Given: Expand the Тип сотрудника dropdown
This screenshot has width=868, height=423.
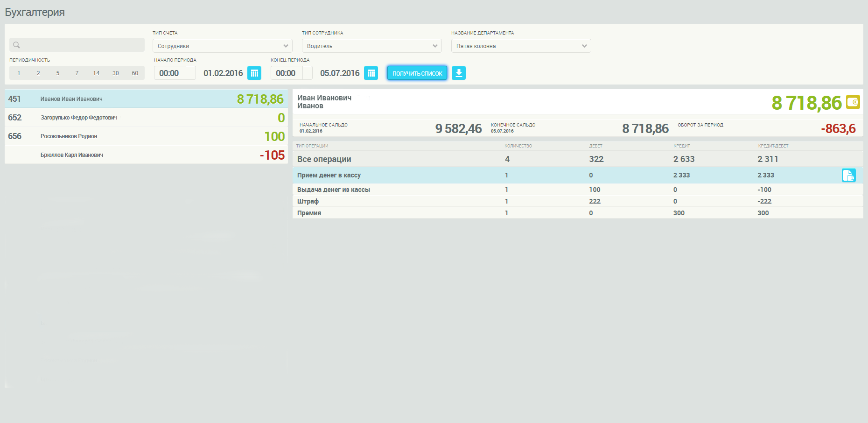Looking at the screenshot, I should (371, 46).
